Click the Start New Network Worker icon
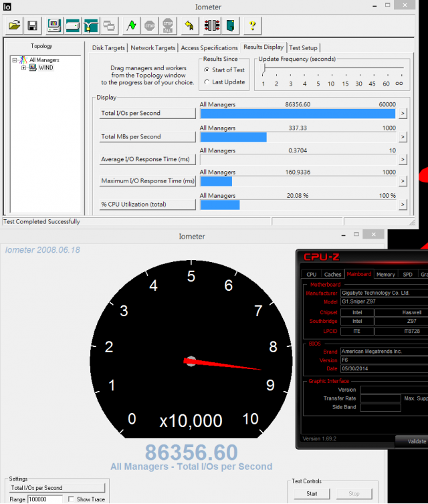This screenshot has height=504, width=428. coord(91,26)
